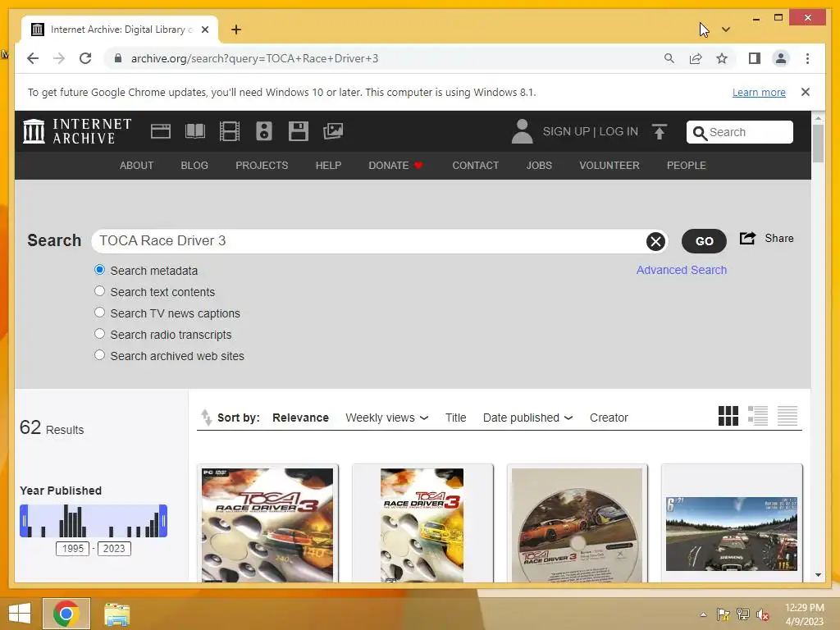This screenshot has width=840, height=630.
Task: Click the 2023 end year field
Action: point(114,549)
